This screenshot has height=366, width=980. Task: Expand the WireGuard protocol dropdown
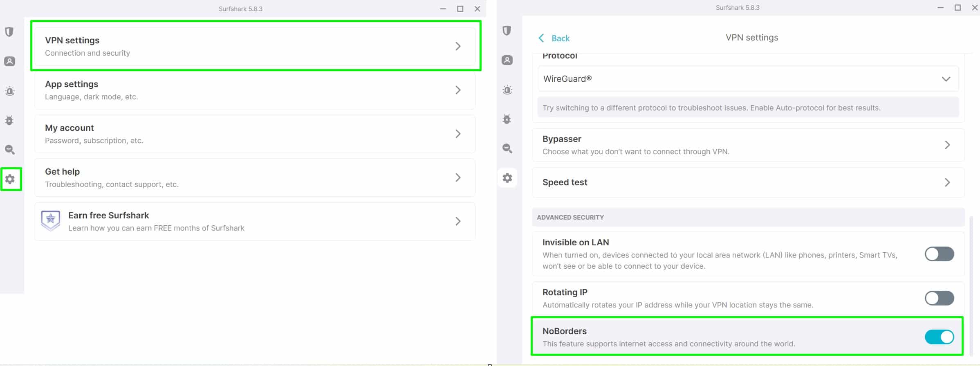748,79
